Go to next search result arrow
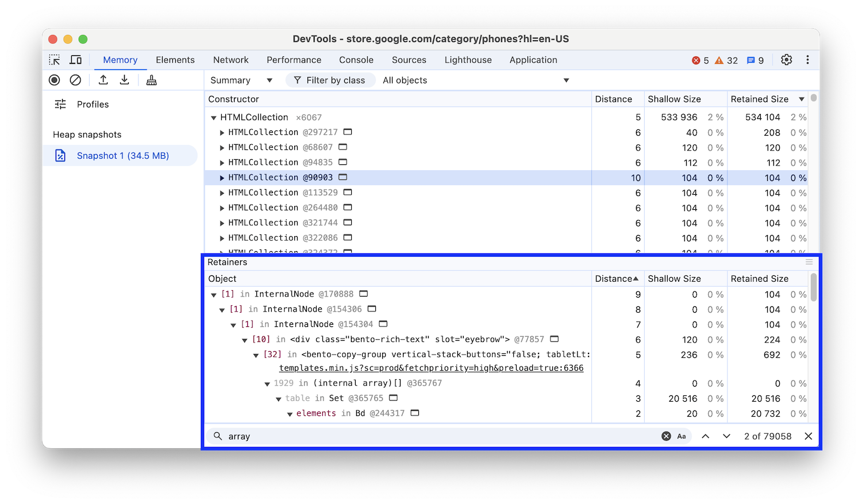 tap(726, 436)
